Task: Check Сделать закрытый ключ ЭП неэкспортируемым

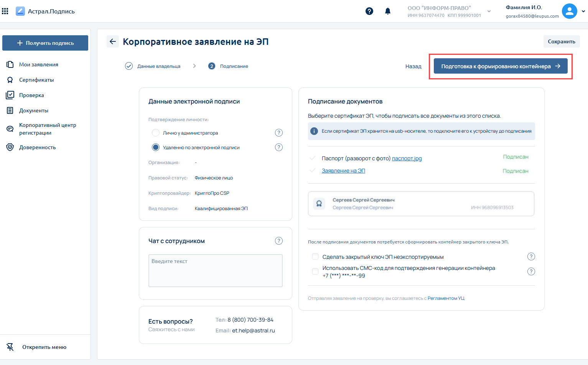Action: [x=315, y=257]
